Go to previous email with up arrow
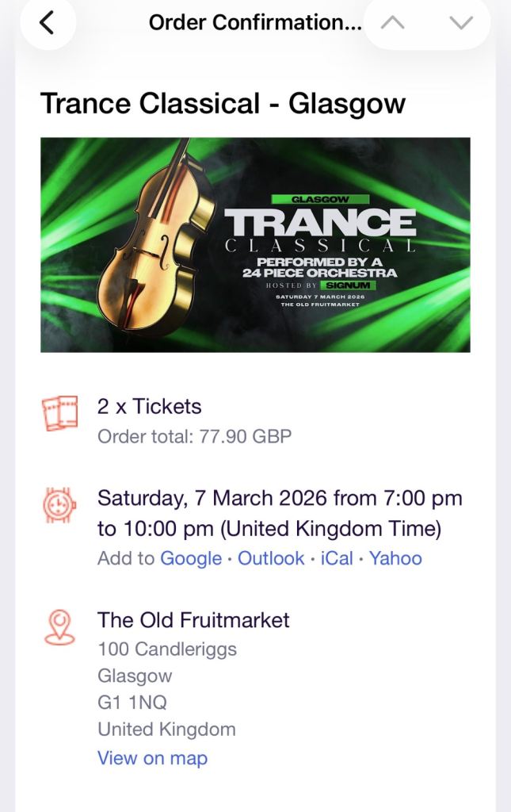Image resolution: width=511 pixels, height=812 pixels. (392, 23)
